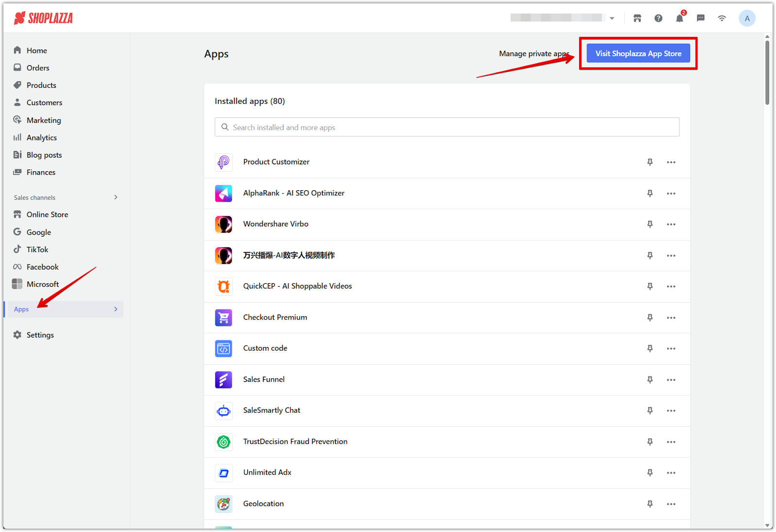The height and width of the screenshot is (532, 776).
Task: Open the 万兴播爆 app icon
Action: point(224,255)
